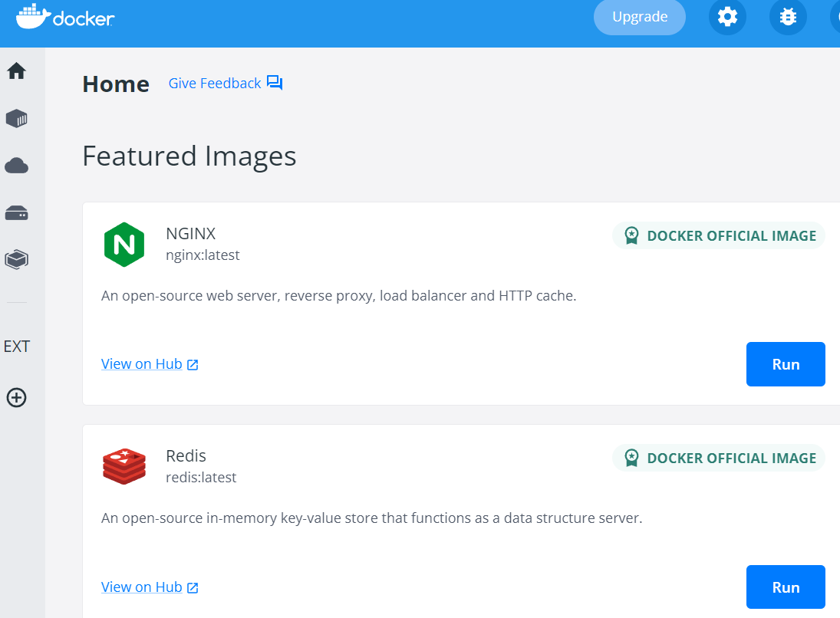Click NGINX Docker Official Image badge

719,235
